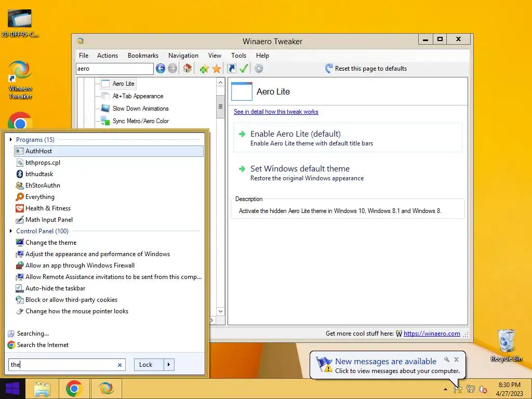This screenshot has width=532, height=399.
Task: Click the wrench icon in notification balloon
Action: tap(447, 360)
